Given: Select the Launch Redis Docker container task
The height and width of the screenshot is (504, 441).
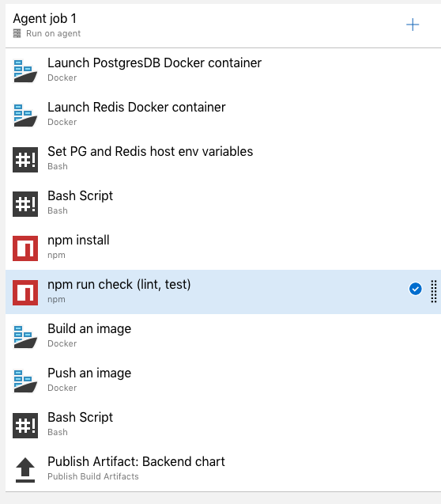Looking at the screenshot, I should click(x=223, y=115).
